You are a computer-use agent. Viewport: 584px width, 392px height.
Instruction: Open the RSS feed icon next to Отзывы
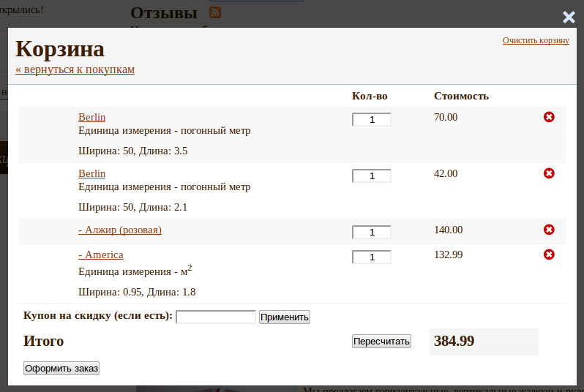(215, 12)
